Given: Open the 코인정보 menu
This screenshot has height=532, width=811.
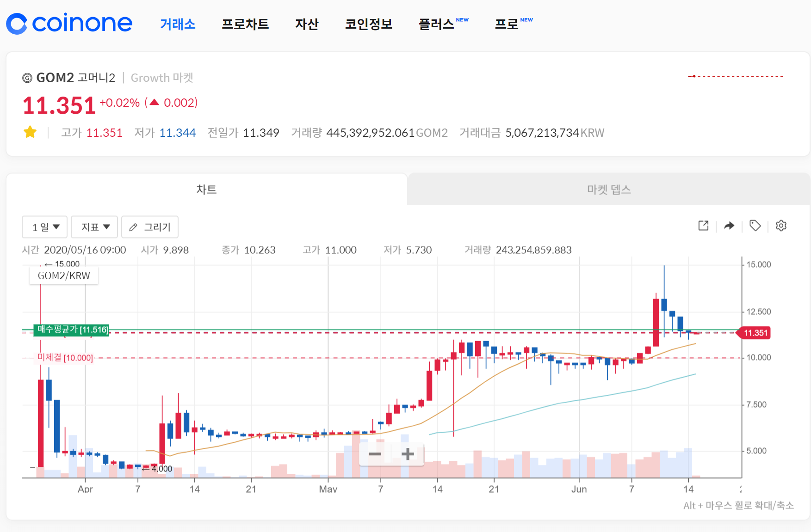Looking at the screenshot, I should click(369, 24).
